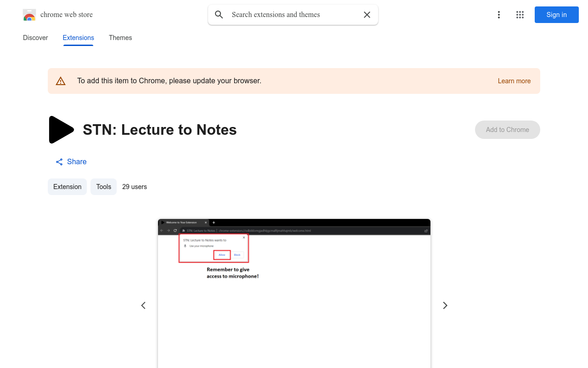
Task: Click the search magnifier icon
Action: 219,15
